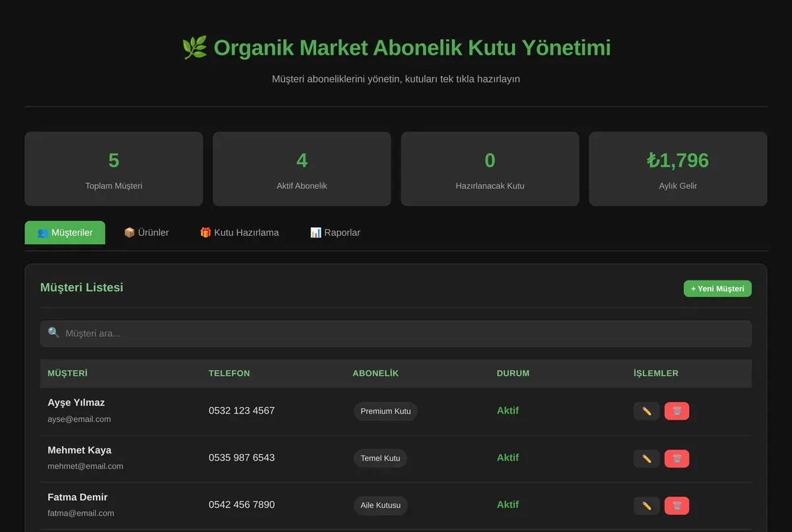Edit Fatma Demir with the pencil icon
The image size is (792, 532).
click(647, 506)
